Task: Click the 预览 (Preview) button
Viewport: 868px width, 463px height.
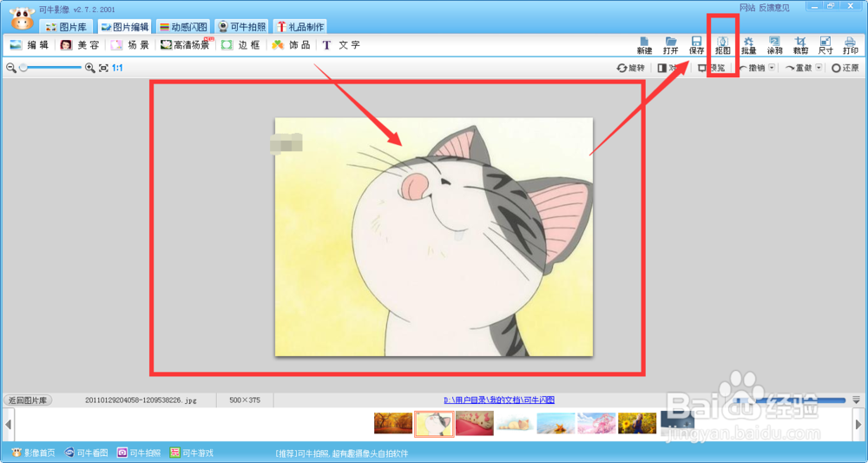Action: point(712,68)
